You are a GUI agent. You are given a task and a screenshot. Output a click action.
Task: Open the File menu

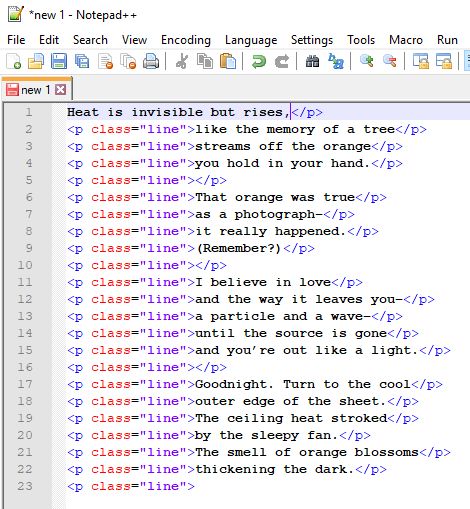(16, 40)
